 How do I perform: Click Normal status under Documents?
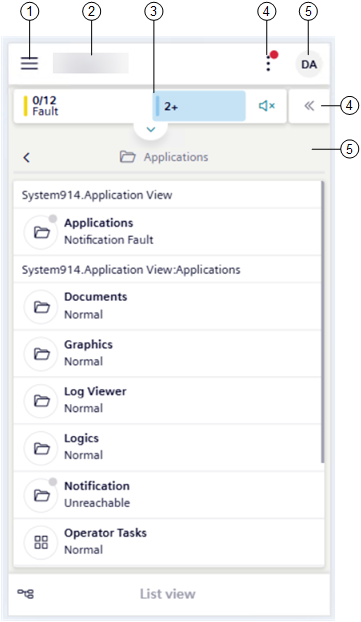click(x=84, y=315)
